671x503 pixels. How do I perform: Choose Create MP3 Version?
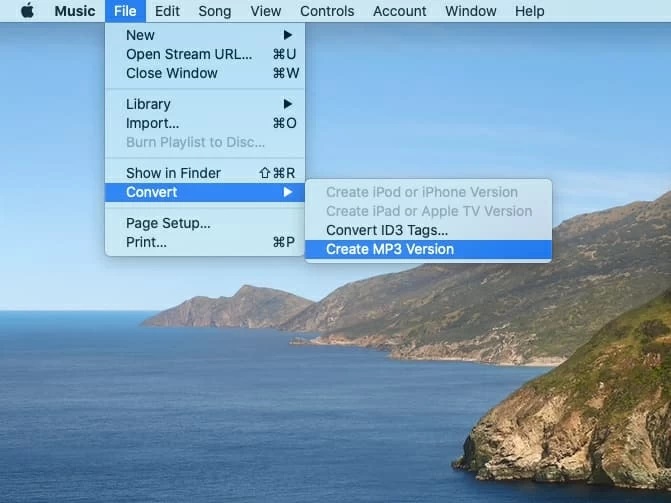click(390, 249)
